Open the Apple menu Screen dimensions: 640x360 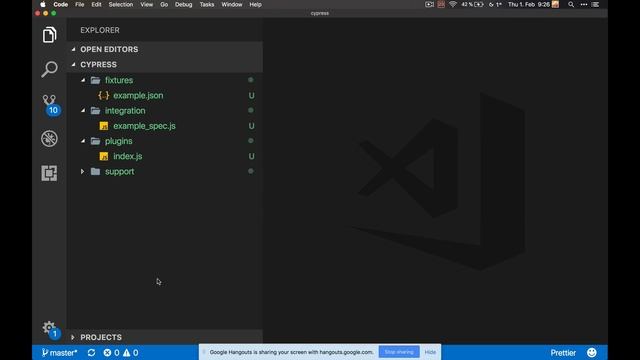(43, 4)
